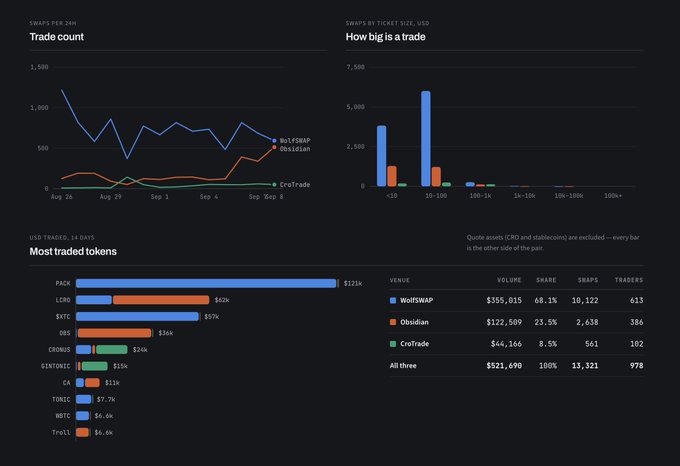The width and height of the screenshot is (680, 466).
Task: Click the 'Most traded tokens' heading
Action: pyautogui.click(x=73, y=251)
